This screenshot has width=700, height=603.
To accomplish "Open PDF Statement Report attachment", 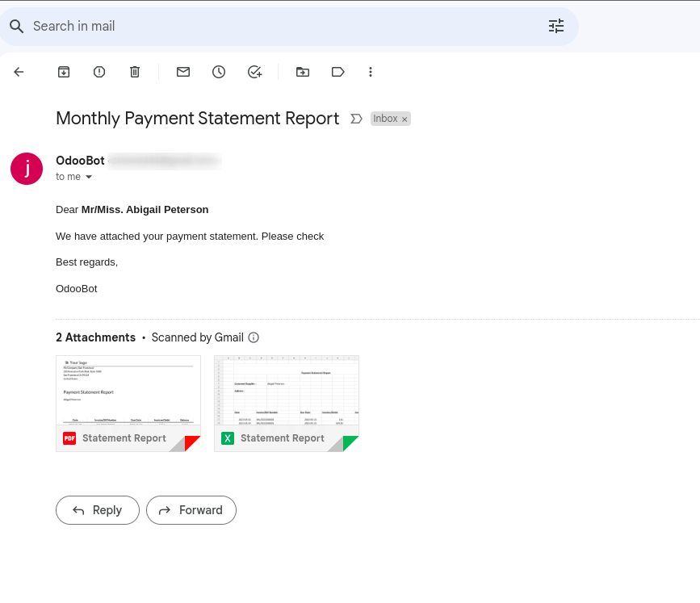I will 128,404.
